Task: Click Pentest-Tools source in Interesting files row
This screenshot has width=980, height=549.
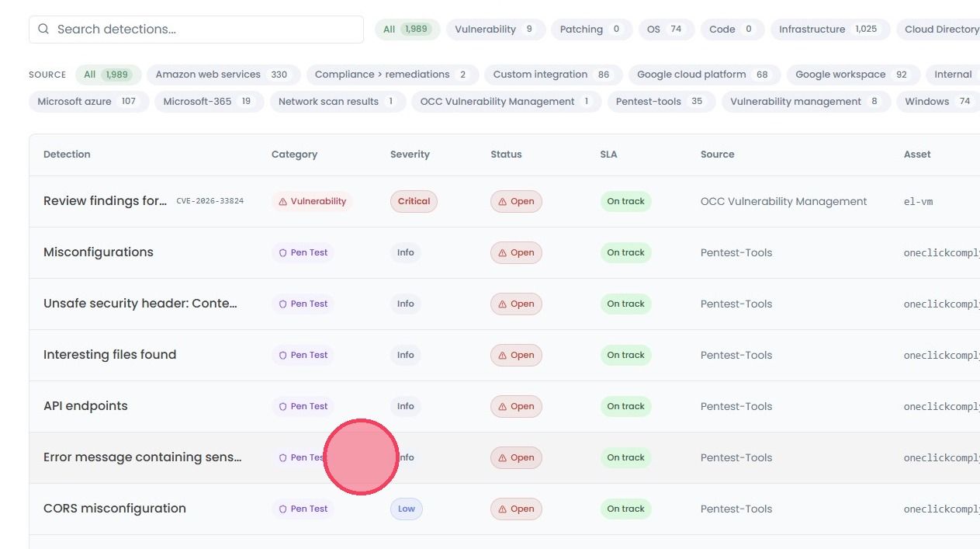Action: click(736, 355)
